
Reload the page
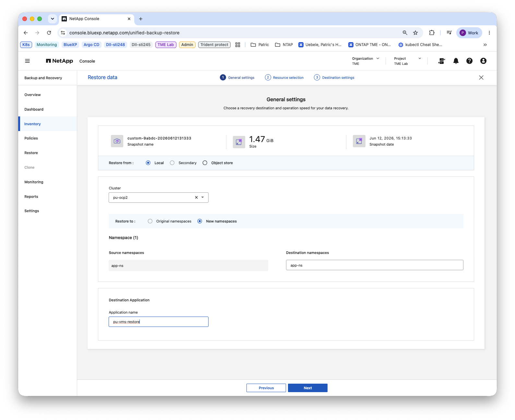(x=49, y=33)
